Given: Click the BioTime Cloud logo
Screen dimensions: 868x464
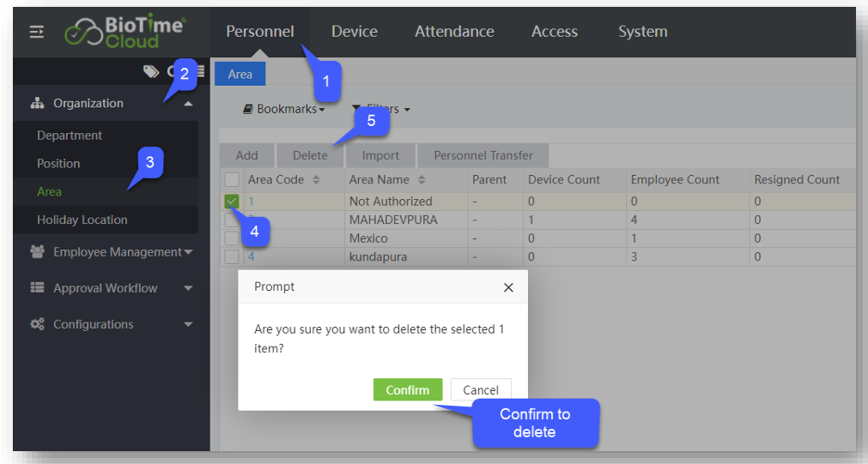Looking at the screenshot, I should [x=124, y=32].
